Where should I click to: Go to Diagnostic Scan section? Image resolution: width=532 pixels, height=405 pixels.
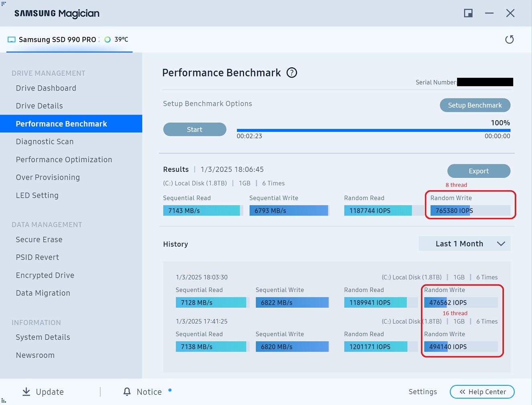click(45, 142)
